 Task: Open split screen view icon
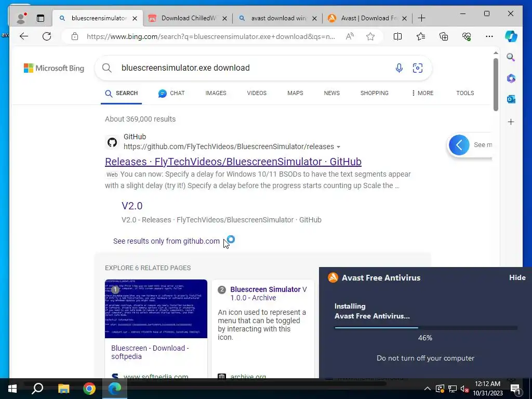(397, 36)
